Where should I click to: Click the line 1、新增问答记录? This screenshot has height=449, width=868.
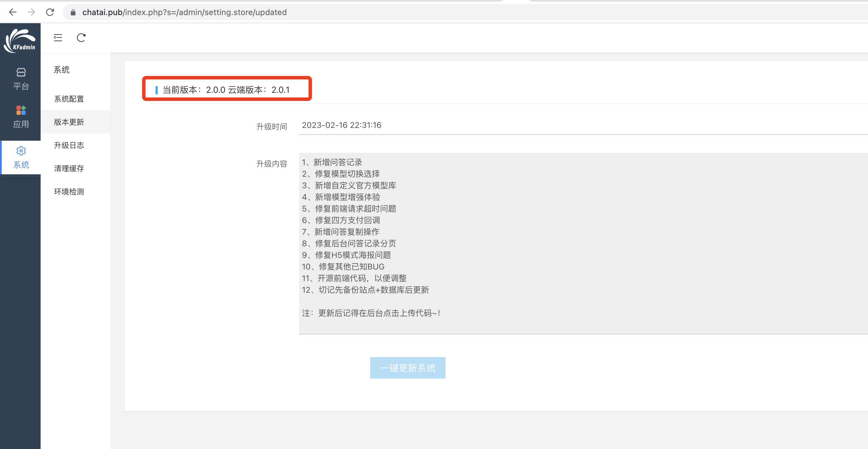332,162
